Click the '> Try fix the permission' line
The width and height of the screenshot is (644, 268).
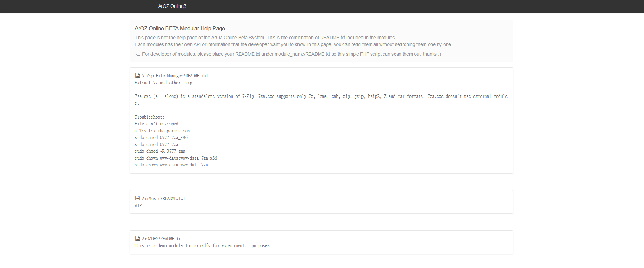pyautogui.click(x=162, y=131)
